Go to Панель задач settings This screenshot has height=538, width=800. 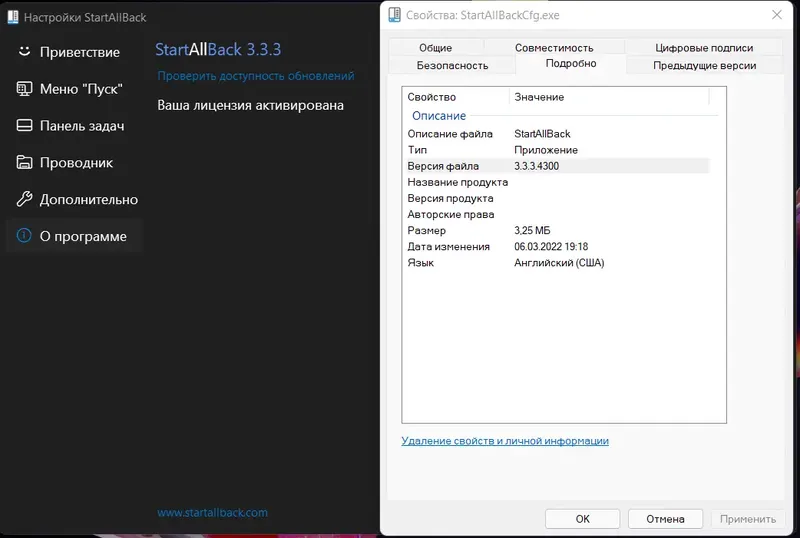[x=73, y=126]
